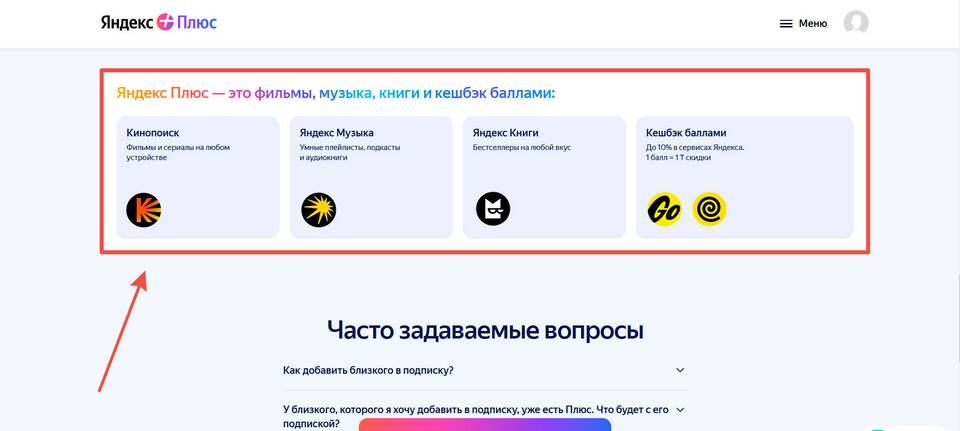Click the yellow Yandex Go icon
960x431 pixels.
click(x=664, y=209)
